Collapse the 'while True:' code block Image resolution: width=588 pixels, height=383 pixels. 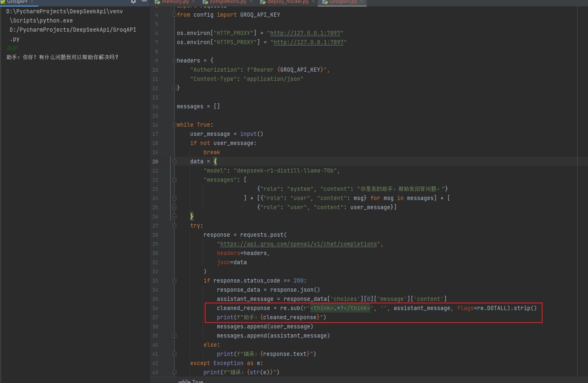[x=174, y=125]
